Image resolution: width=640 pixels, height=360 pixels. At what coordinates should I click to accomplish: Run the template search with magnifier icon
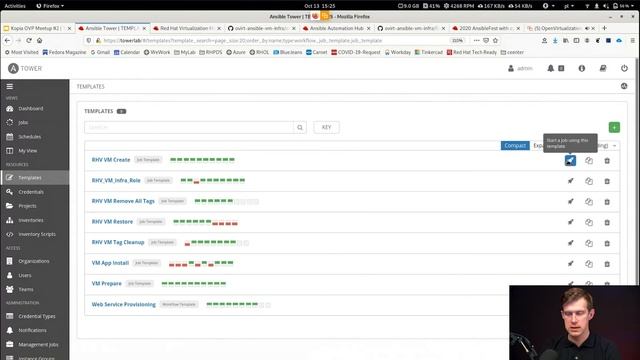pos(300,127)
